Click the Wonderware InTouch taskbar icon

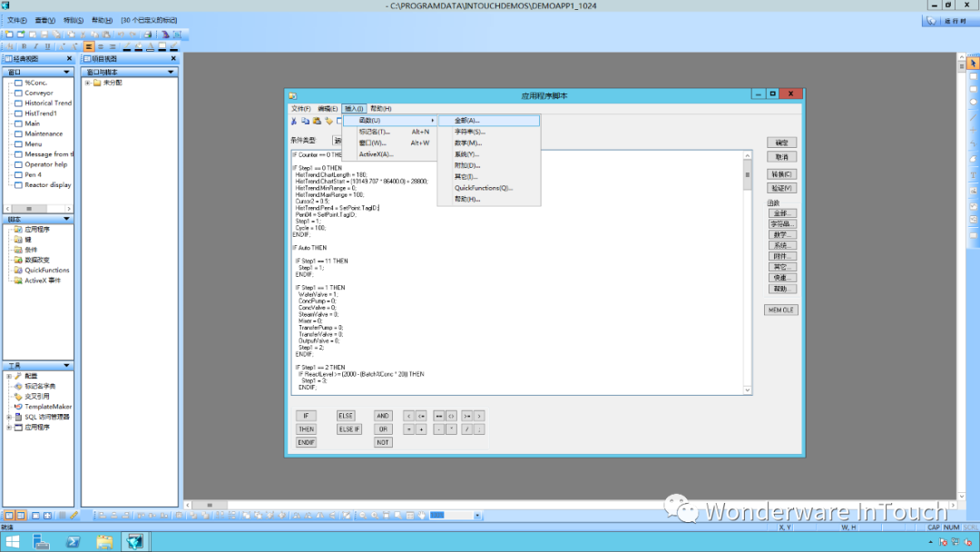point(135,542)
